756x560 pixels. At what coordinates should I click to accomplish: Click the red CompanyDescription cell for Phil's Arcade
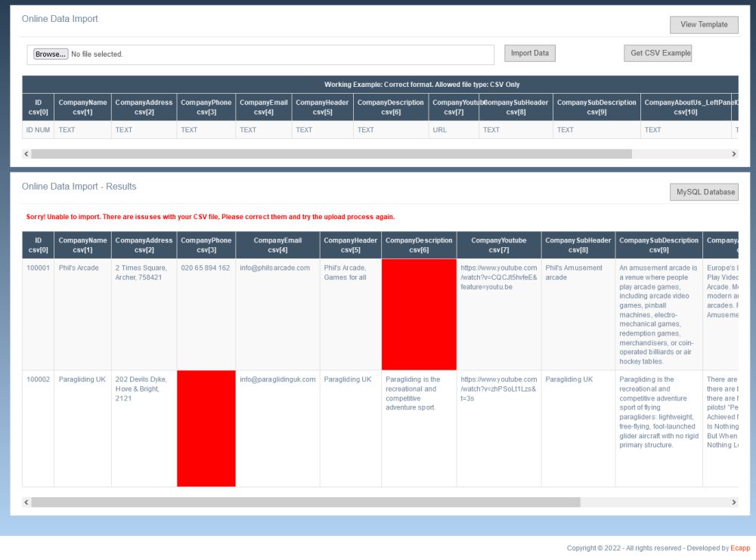[x=419, y=314]
